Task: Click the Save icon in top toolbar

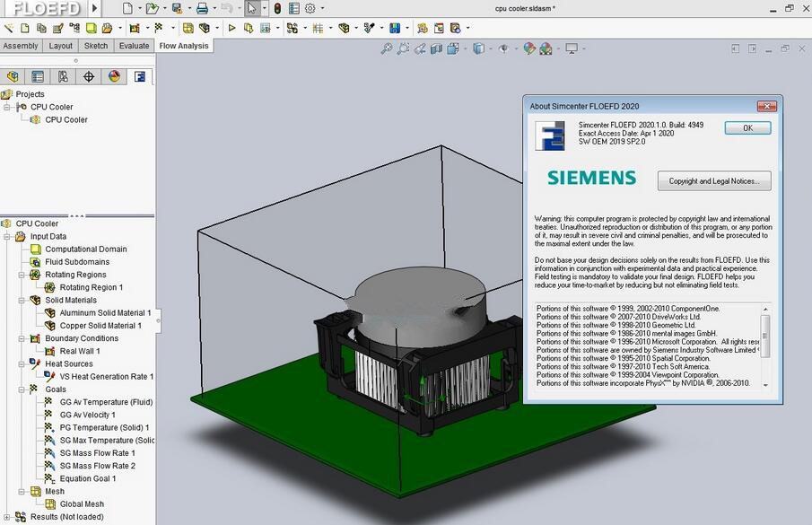Action: (x=177, y=8)
